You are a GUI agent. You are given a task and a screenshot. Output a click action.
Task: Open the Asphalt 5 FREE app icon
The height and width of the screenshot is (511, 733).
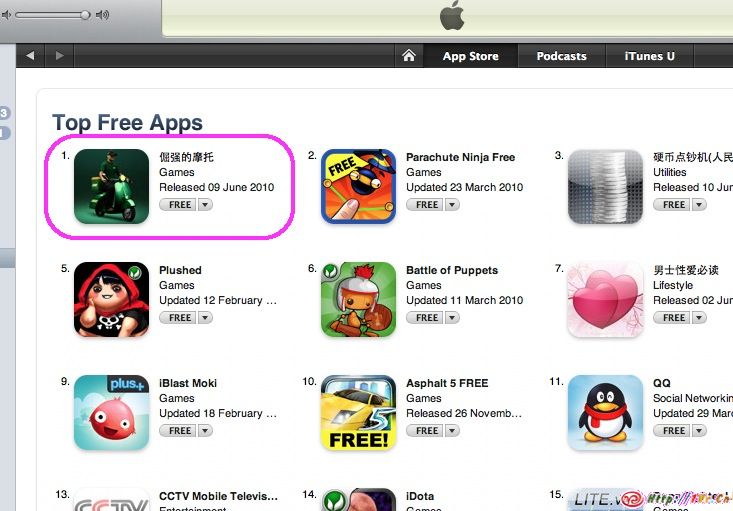[359, 412]
